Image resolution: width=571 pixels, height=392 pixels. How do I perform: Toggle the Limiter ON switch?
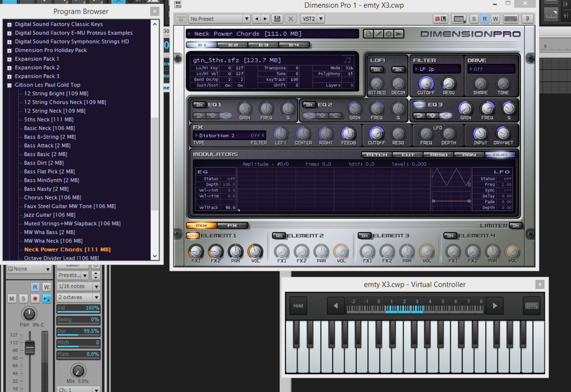516,226
